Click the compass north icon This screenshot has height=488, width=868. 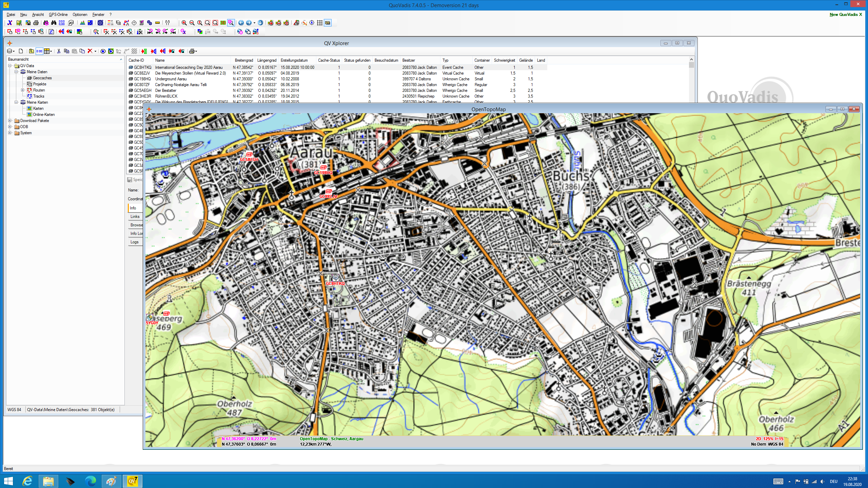point(312,23)
